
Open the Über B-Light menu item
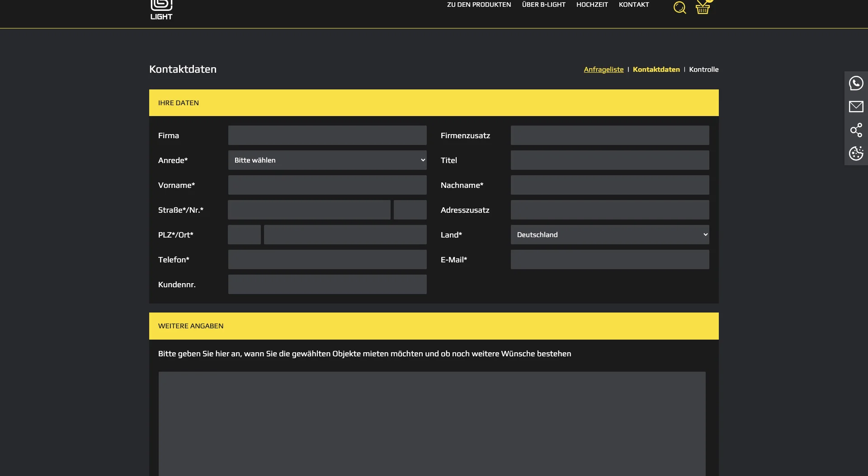coord(543,5)
